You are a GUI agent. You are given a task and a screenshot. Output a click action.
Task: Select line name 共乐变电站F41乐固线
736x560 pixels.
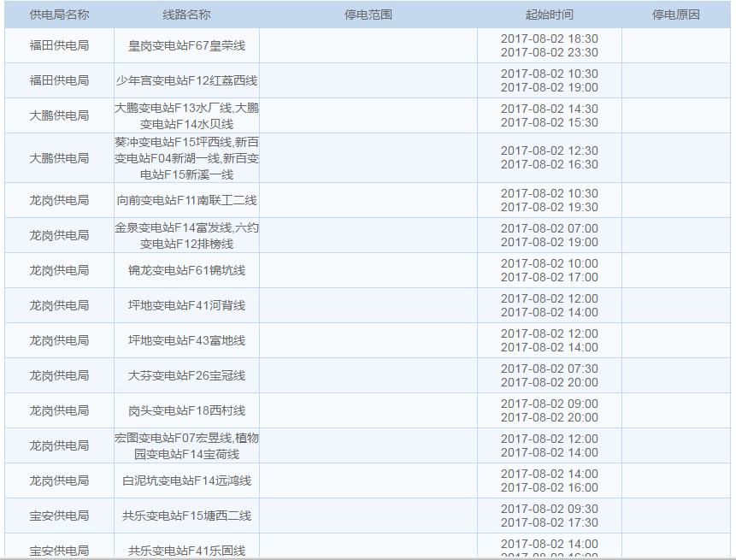click(x=187, y=550)
